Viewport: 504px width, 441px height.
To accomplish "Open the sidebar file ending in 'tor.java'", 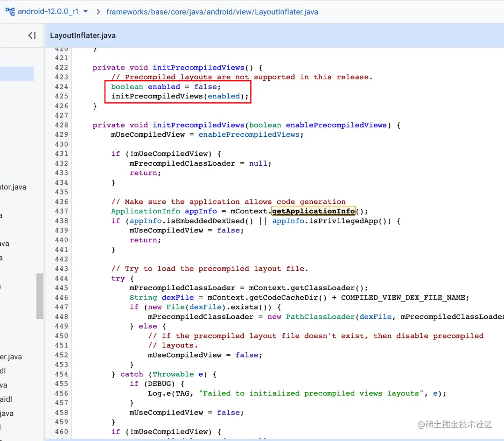I will pos(13,187).
